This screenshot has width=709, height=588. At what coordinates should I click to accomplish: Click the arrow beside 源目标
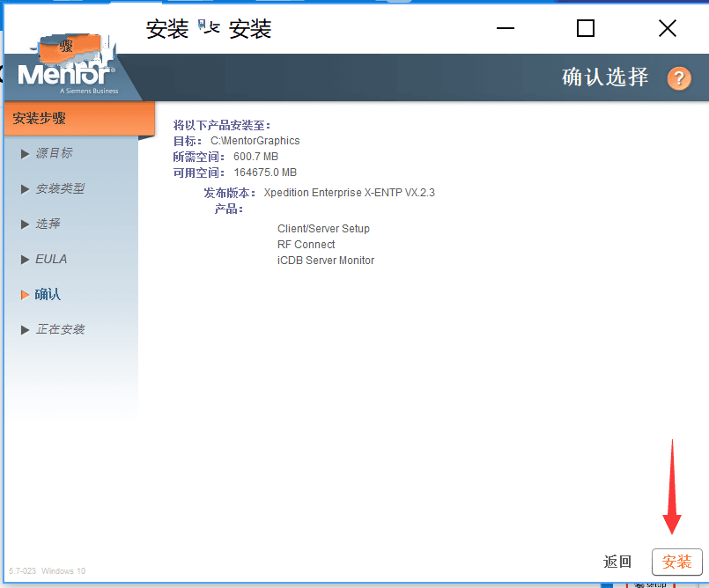(x=25, y=154)
